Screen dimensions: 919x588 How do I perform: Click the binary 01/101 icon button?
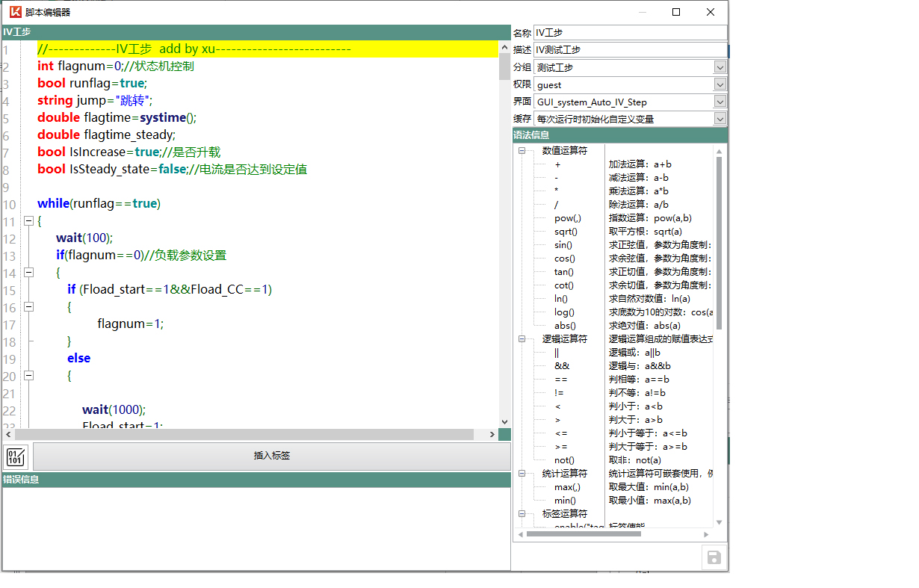click(x=16, y=456)
